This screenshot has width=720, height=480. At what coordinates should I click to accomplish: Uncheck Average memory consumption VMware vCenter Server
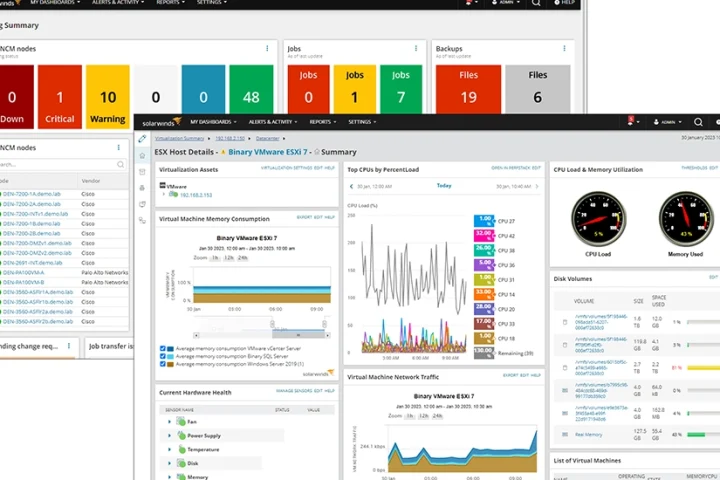click(163, 349)
